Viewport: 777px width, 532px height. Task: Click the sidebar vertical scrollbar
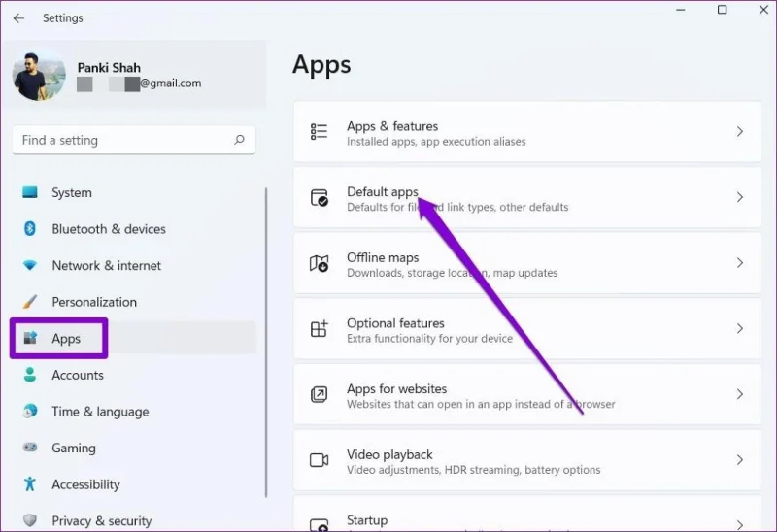pyautogui.click(x=266, y=342)
